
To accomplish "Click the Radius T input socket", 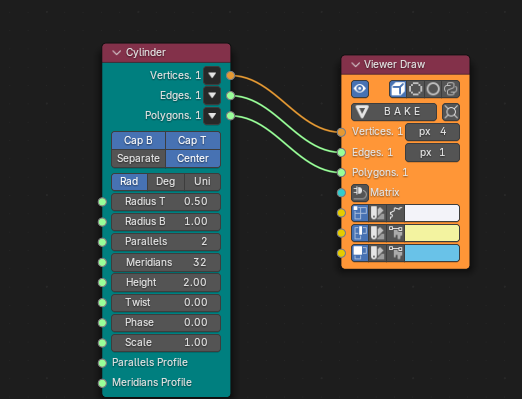I will pyautogui.click(x=102, y=202).
